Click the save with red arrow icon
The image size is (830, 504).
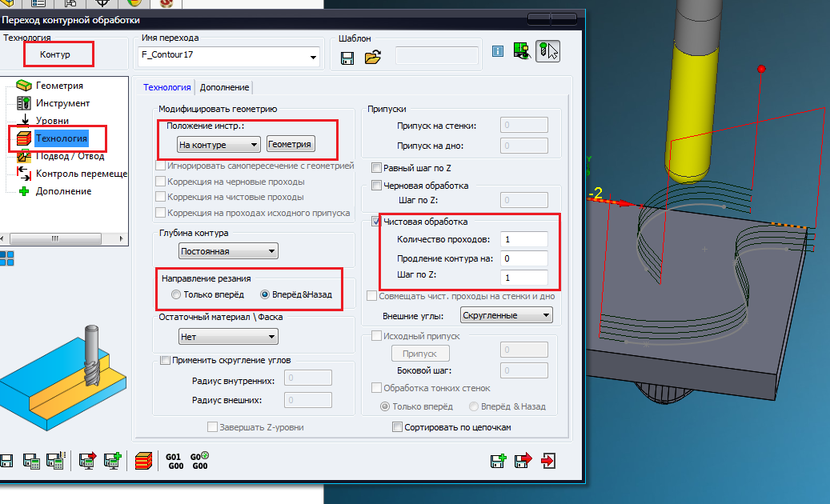click(523, 461)
